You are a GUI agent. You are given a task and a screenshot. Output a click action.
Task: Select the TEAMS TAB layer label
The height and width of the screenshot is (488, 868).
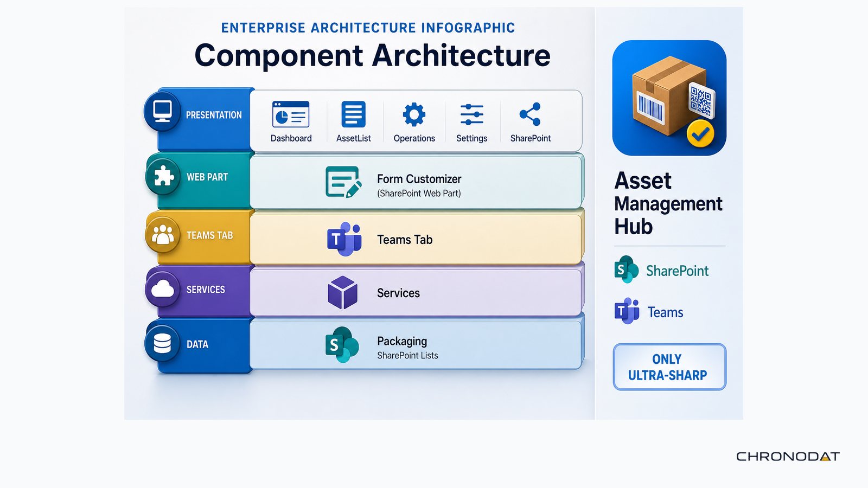[209, 235]
